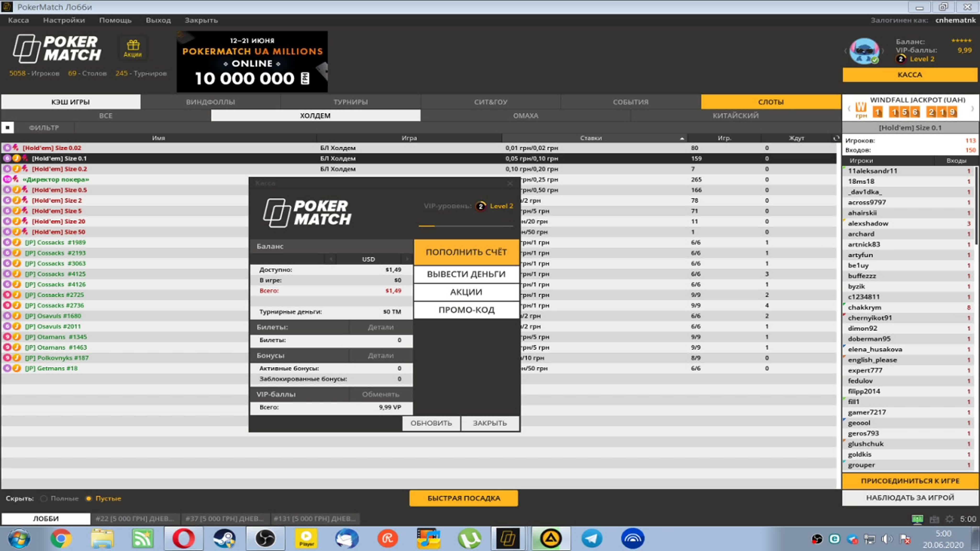Viewport: 980px width, 551px height.
Task: Click the ПОПОЛНИТЬ СЧЁТ button
Action: (466, 252)
